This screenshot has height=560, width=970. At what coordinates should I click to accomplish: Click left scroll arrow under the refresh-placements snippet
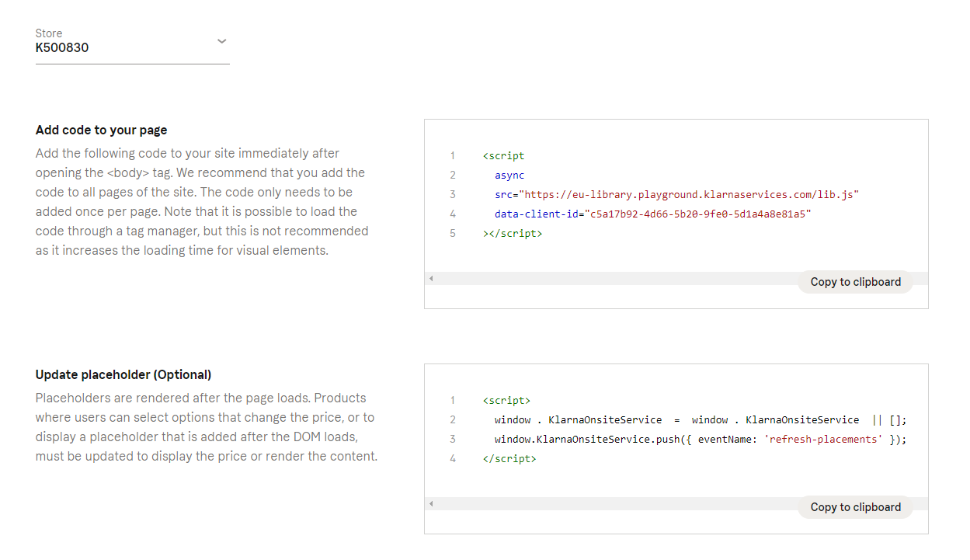click(431, 504)
